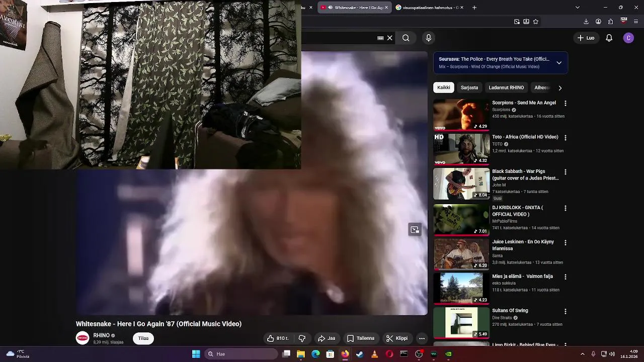This screenshot has width=644, height=362.
Task: Open NVIDIA app from the taskbar
Action: pos(448,354)
